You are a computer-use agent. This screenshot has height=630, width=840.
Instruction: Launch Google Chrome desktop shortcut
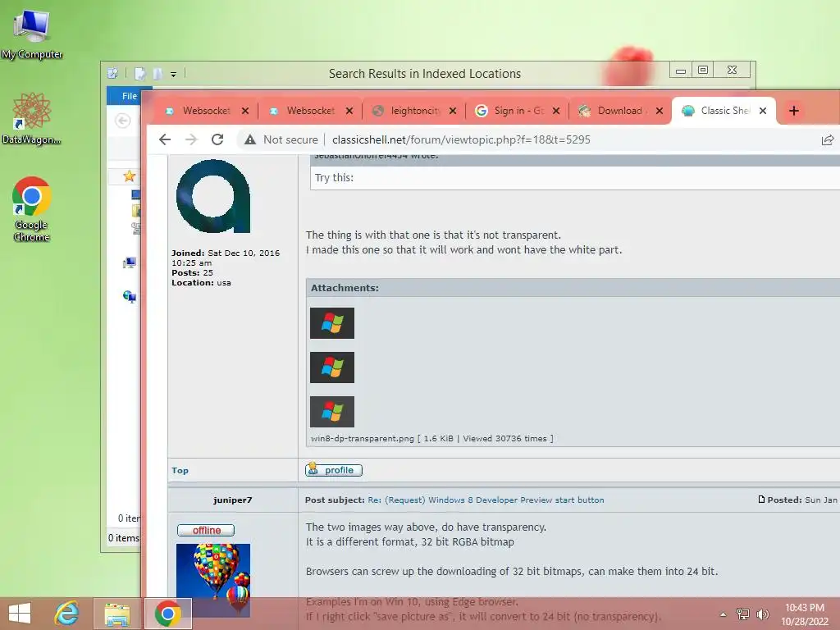31,209
